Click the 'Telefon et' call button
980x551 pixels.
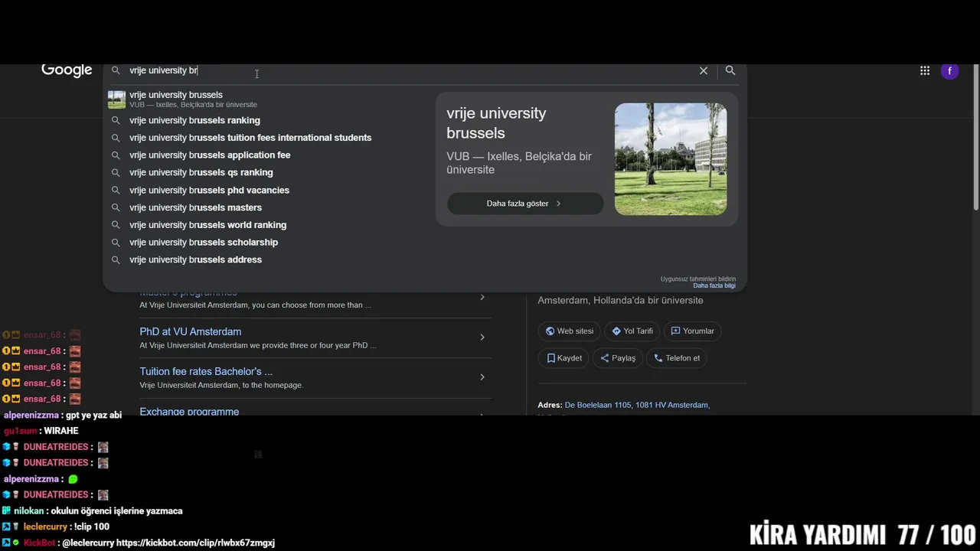(677, 358)
